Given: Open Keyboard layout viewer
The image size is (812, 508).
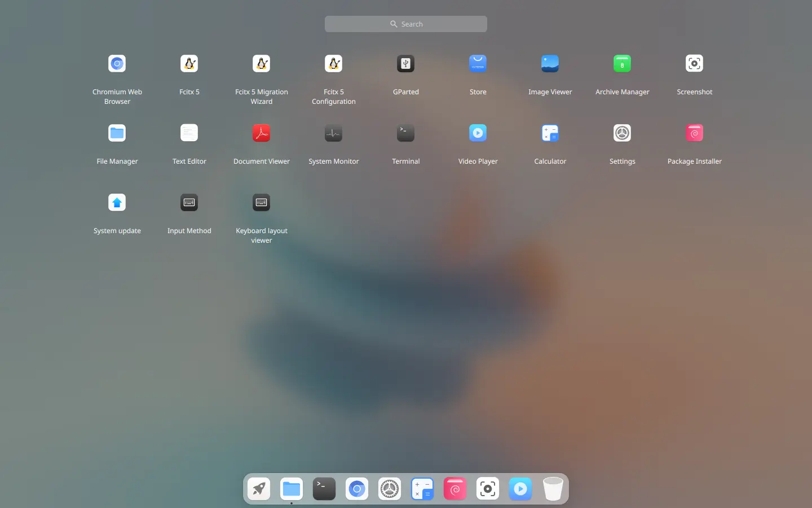Looking at the screenshot, I should click(261, 203).
